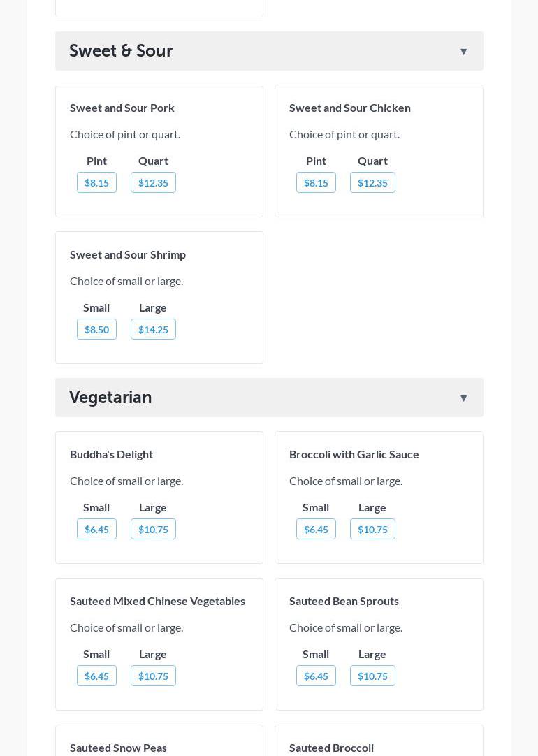Select Large $10.75 Buddha's Delight

coord(153,530)
